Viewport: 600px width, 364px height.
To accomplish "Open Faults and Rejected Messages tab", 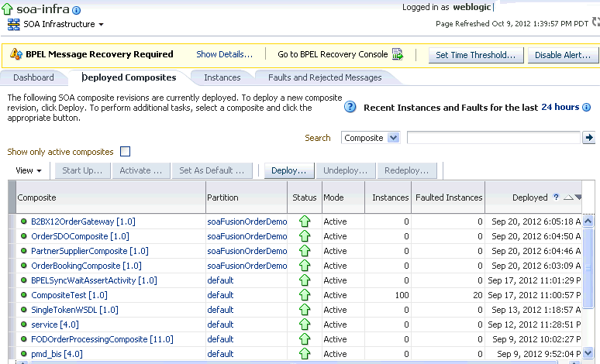I will point(325,77).
